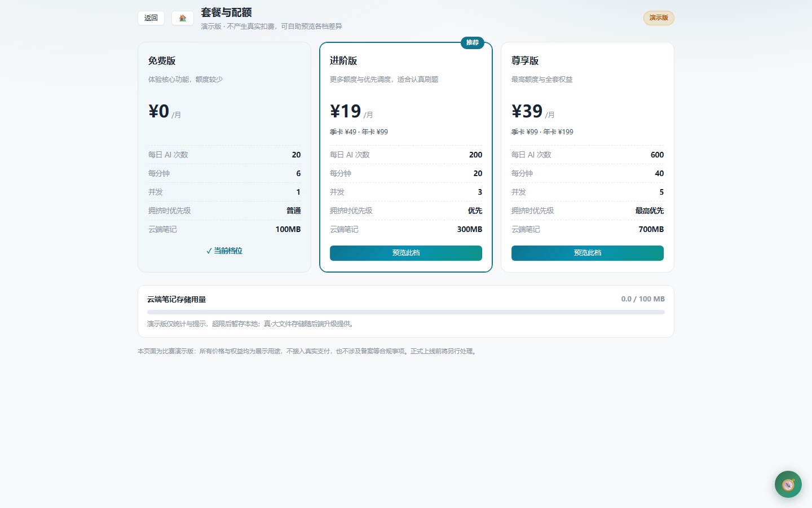Select the 免费版 plan title

tap(162, 61)
